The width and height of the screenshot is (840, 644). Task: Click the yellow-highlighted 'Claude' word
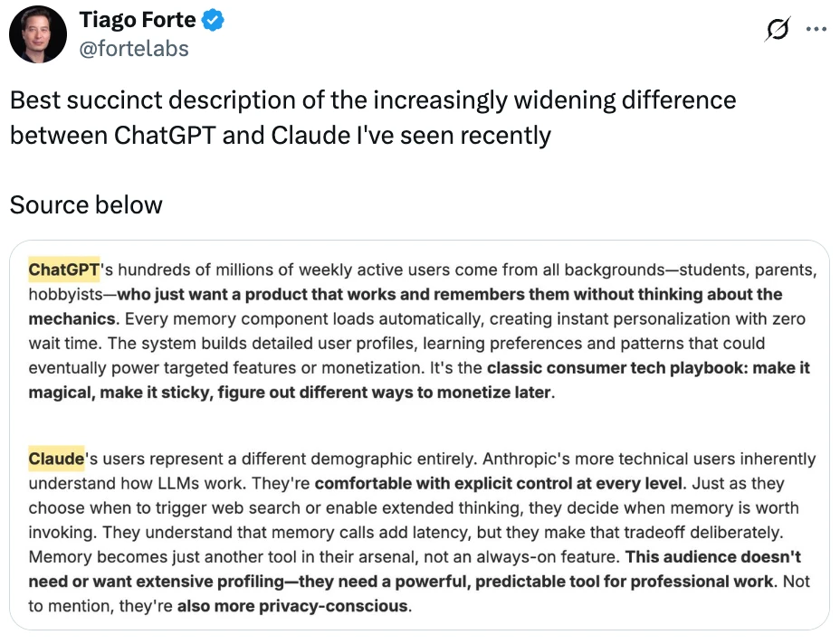[x=56, y=459]
